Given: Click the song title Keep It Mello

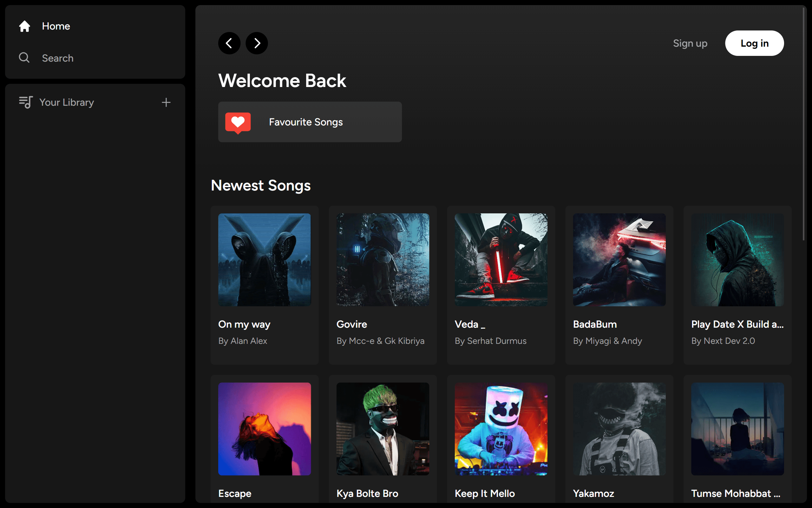Looking at the screenshot, I should [x=485, y=494].
